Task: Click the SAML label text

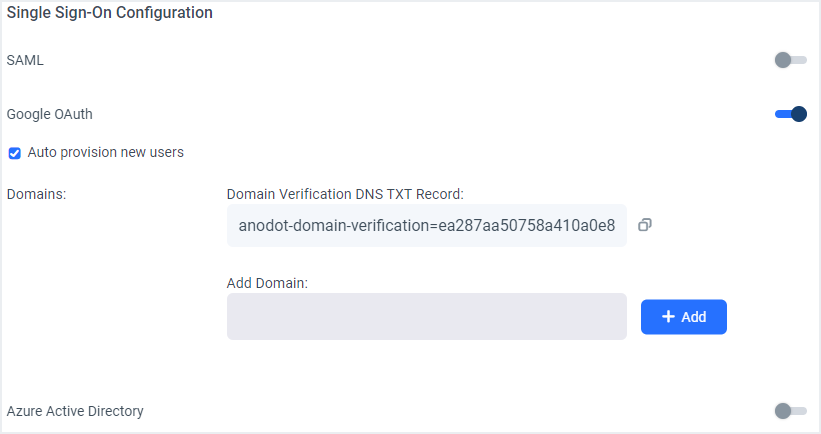Action: pyautogui.click(x=25, y=60)
